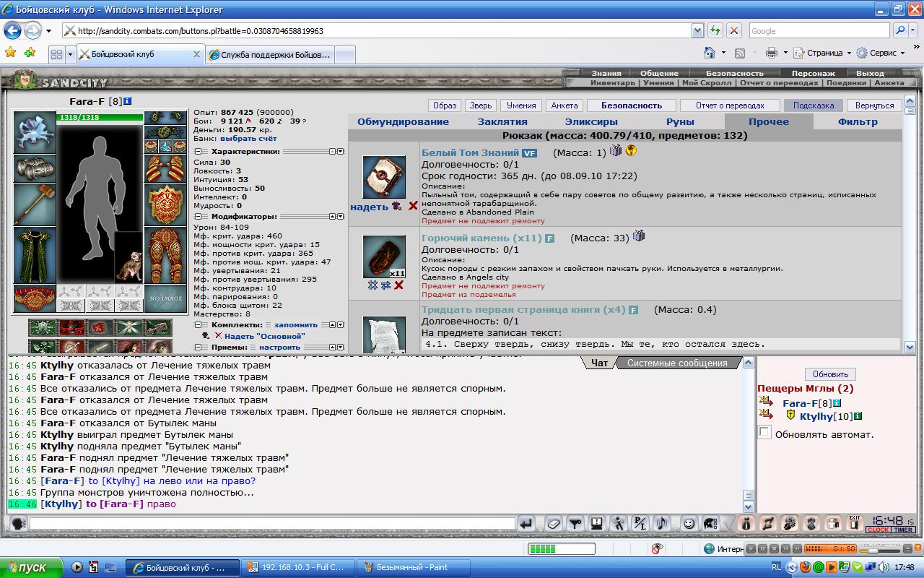This screenshot has width=924, height=578.
Task: Click the P/L icon in chat toolbar
Action: coord(640,523)
